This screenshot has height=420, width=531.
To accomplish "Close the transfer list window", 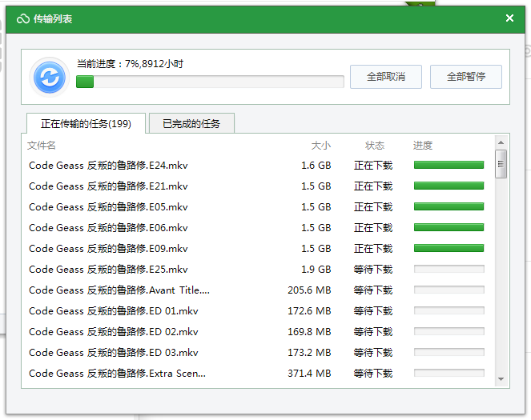I will [509, 18].
